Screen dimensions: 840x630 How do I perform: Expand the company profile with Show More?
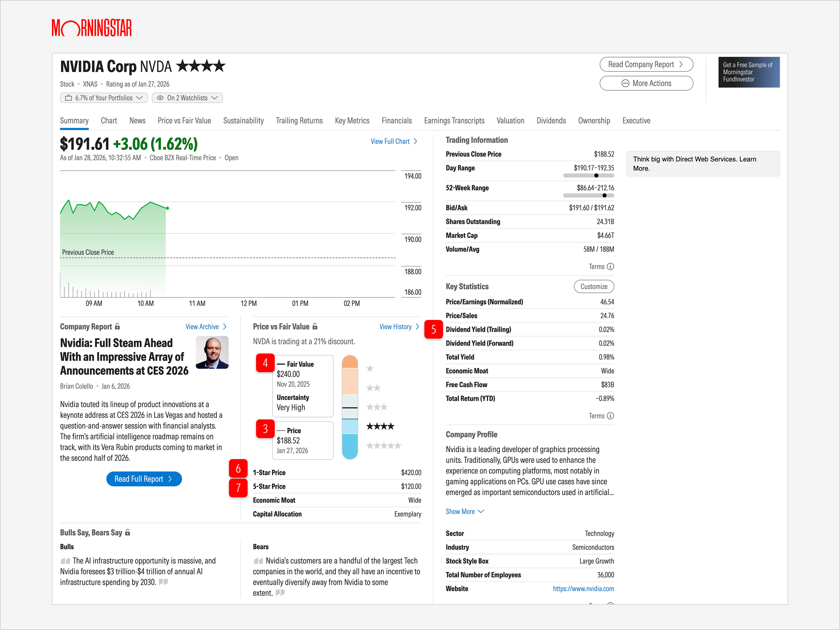[x=465, y=511]
